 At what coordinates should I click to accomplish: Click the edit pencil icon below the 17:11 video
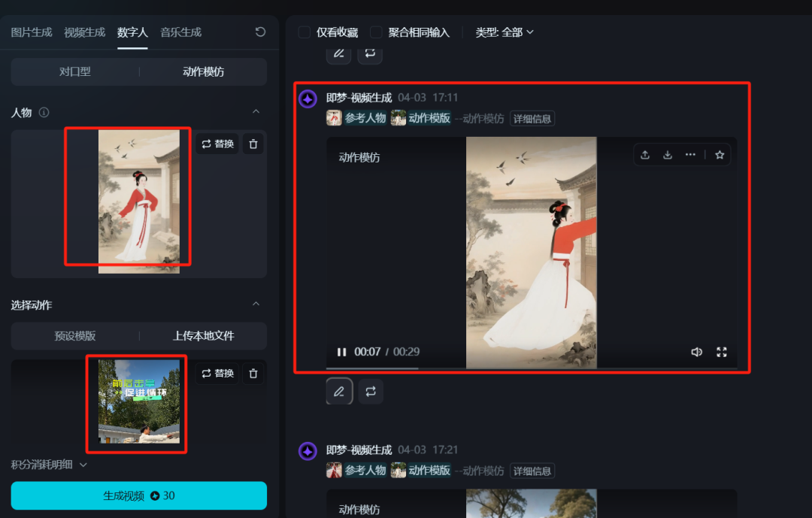point(339,391)
